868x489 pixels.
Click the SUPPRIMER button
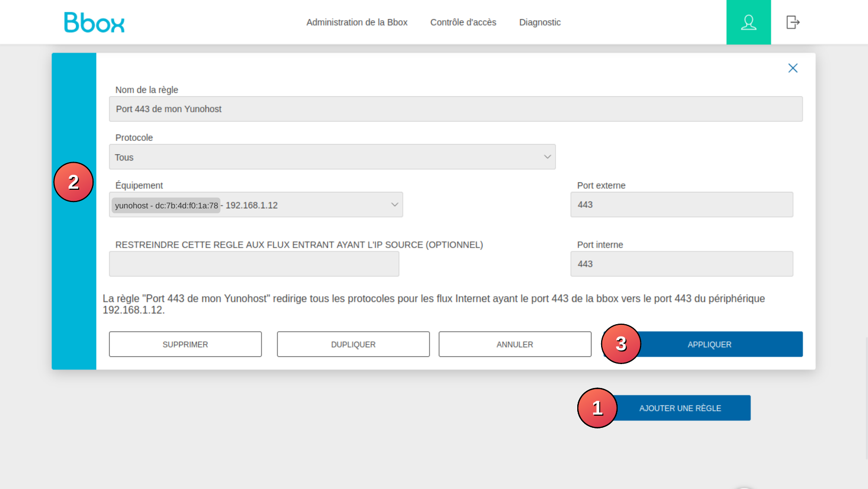(x=185, y=344)
